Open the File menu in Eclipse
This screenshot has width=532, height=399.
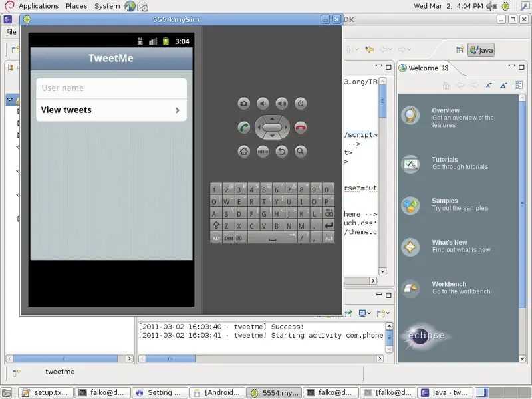point(11,32)
